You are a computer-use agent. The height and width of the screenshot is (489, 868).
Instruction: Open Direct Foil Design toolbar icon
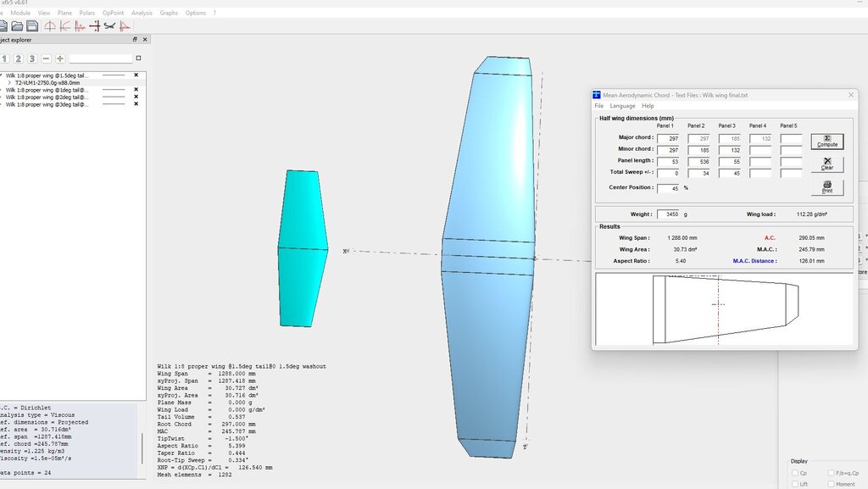pos(50,26)
